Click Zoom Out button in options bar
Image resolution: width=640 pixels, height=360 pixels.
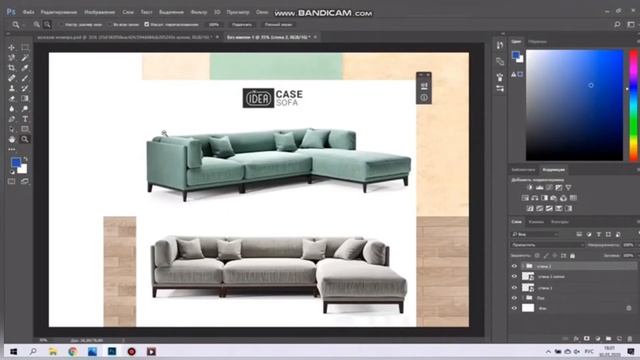47,24
